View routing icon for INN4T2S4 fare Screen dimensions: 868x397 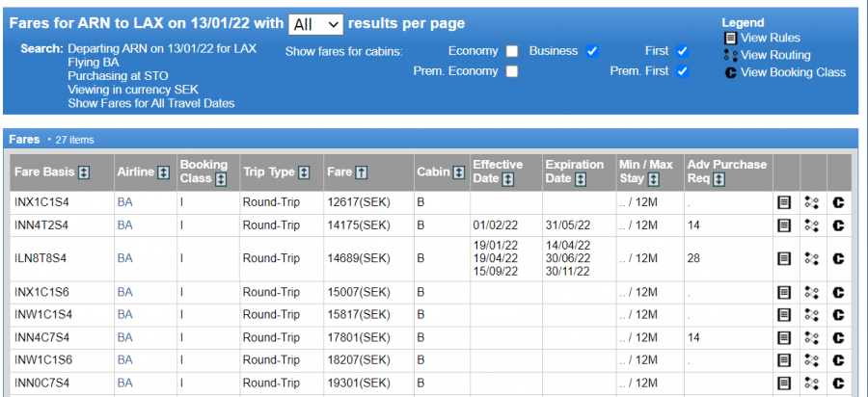[811, 225]
